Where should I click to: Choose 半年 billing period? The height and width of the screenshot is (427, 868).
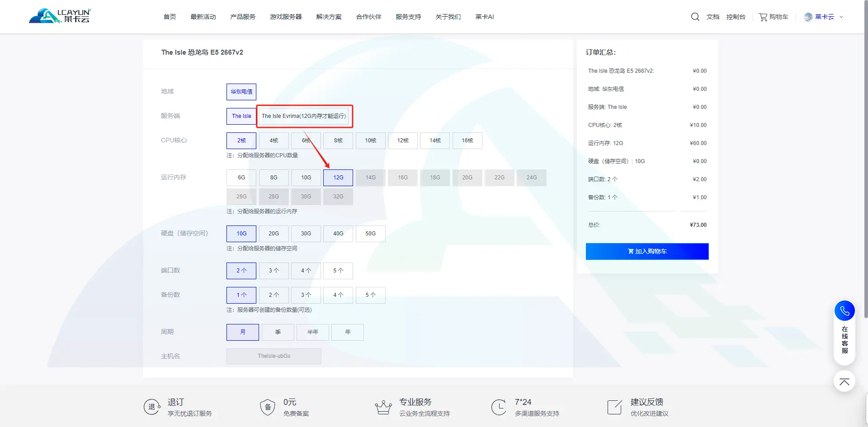pos(313,332)
